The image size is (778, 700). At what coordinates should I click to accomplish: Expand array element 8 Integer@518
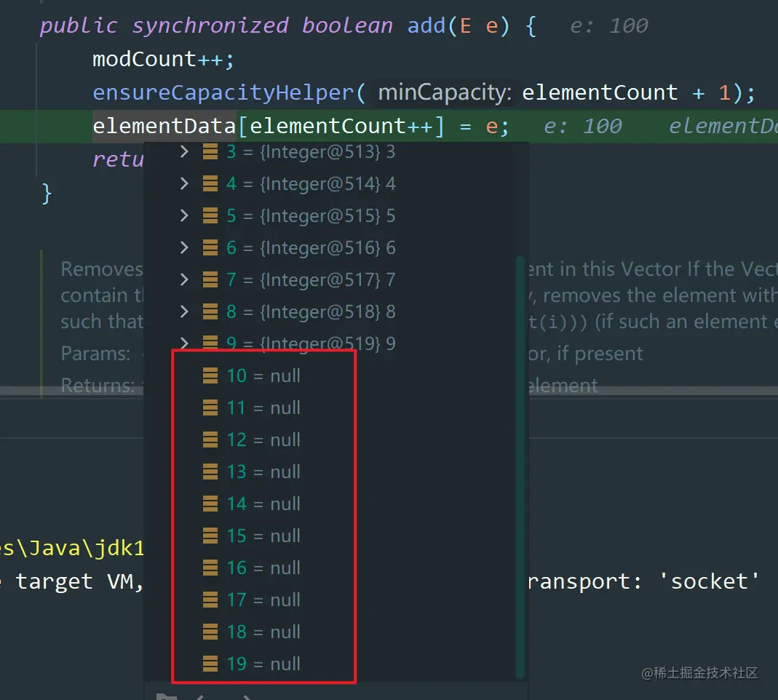[x=184, y=311]
